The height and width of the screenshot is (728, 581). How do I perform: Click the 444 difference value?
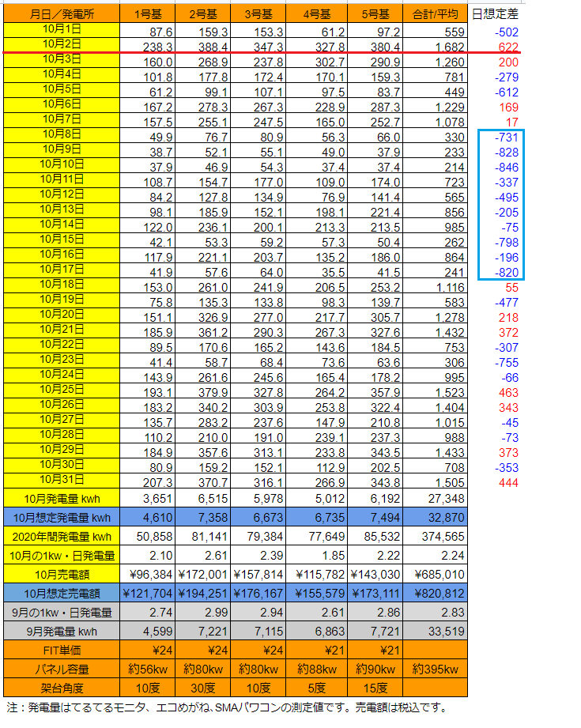(x=508, y=483)
